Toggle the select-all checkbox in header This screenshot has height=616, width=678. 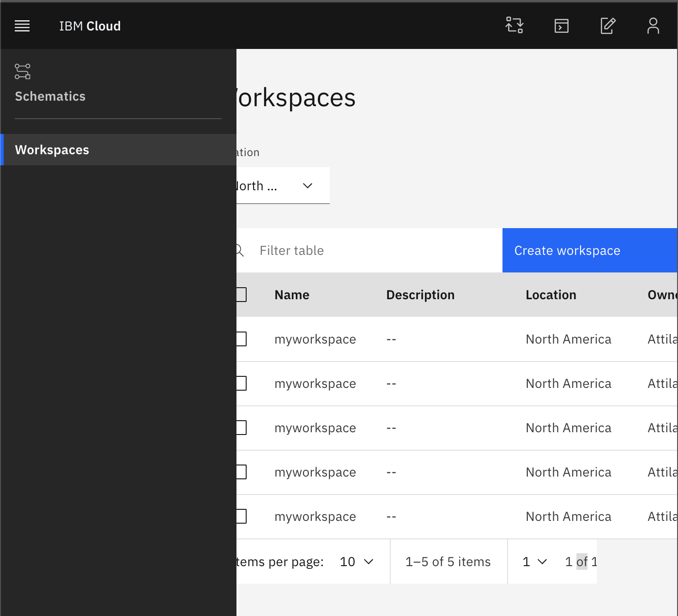pyautogui.click(x=241, y=295)
